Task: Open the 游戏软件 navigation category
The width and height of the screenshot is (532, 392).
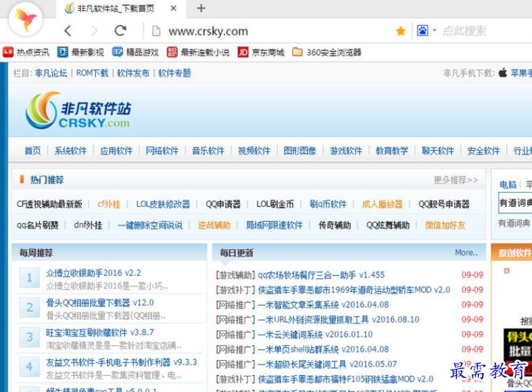Action: point(345,151)
